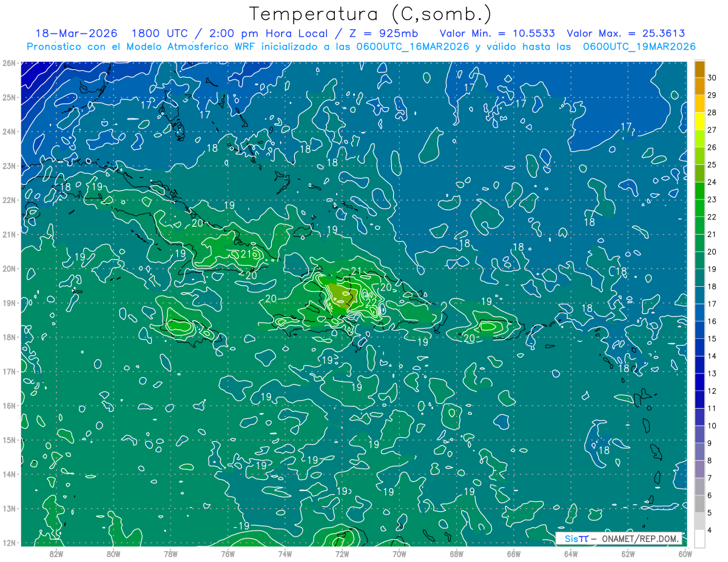Click the "2:00 pm Hora Local" text
This screenshot has height=562, width=728.
coord(269,33)
